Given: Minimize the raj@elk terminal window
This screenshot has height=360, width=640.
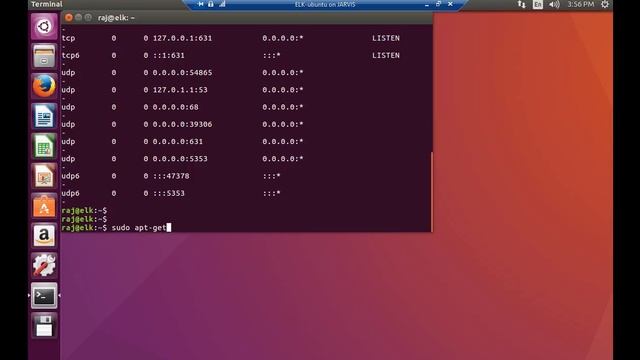Looking at the screenshot, I should coord(78,18).
